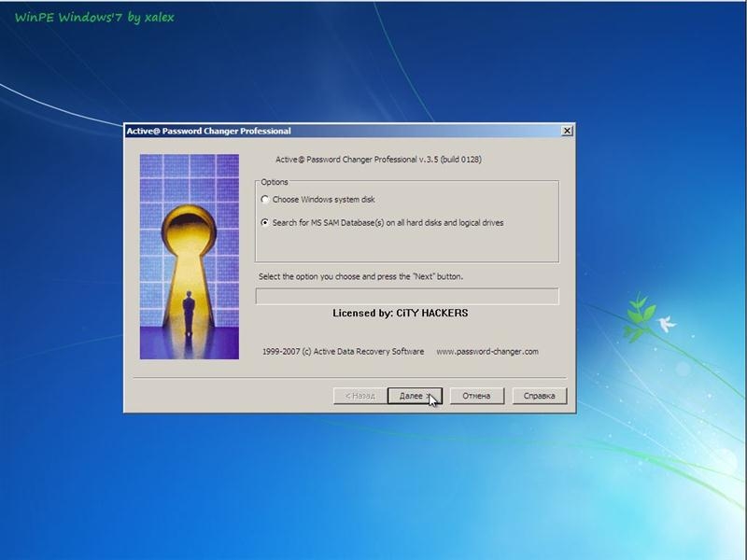Click the disabled < Назад (Back) button
747x560 pixels.
tap(359, 396)
